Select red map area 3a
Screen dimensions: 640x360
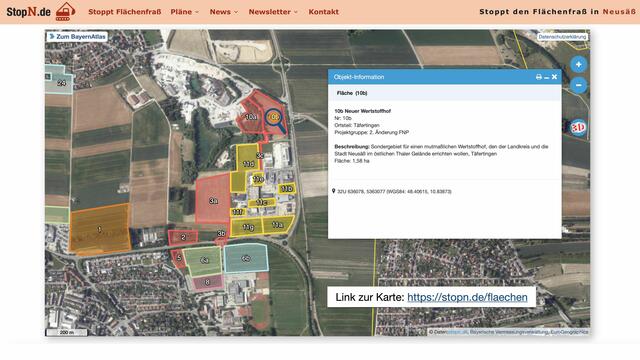pyautogui.click(x=213, y=200)
